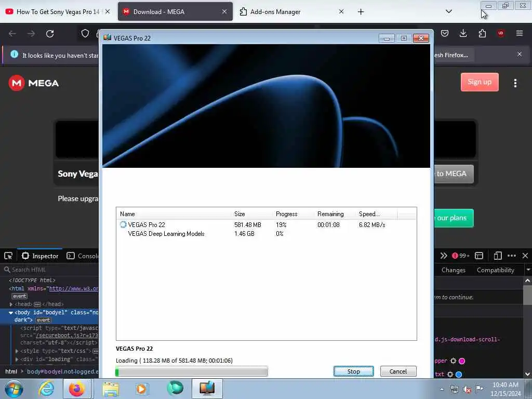
Task: Open Firefox tracking protection shield
Action: [x=85, y=33]
